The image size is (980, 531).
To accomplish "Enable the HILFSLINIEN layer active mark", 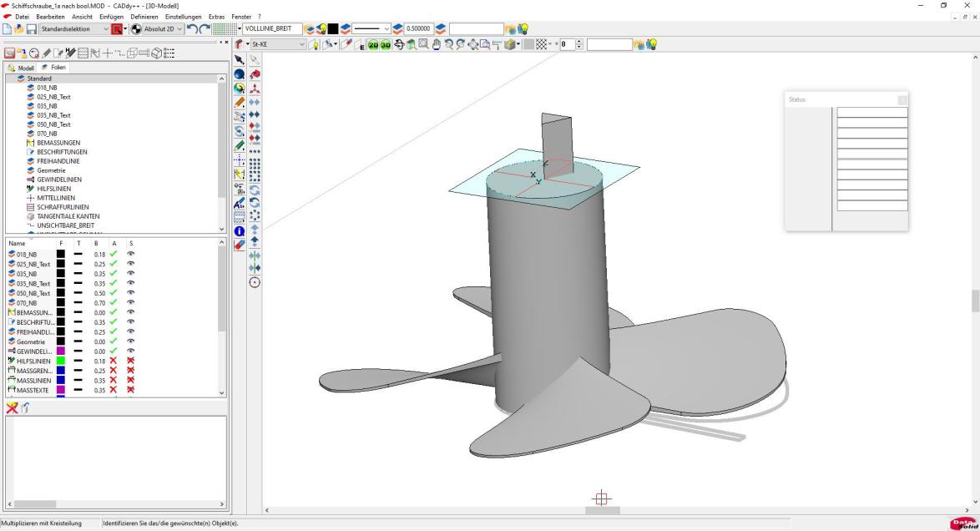I will [x=114, y=361].
